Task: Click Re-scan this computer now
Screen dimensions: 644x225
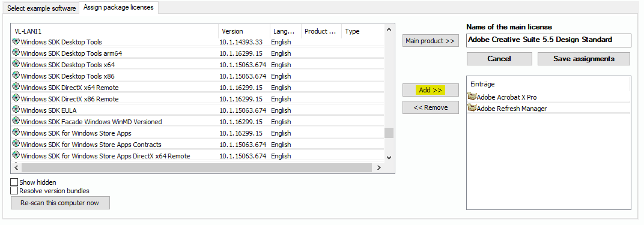Action: [60, 203]
